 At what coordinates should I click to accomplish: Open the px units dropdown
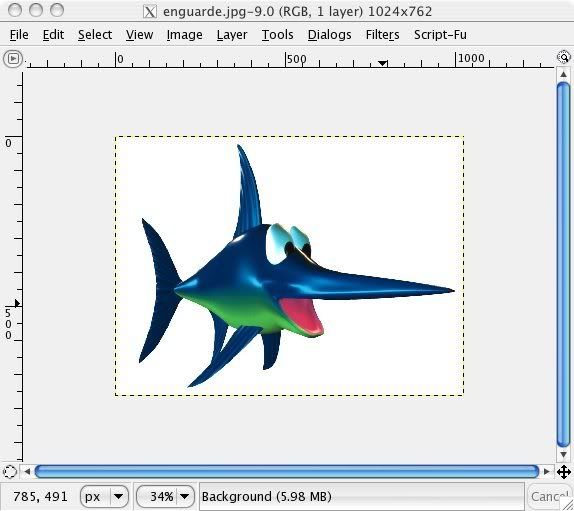click(x=104, y=497)
